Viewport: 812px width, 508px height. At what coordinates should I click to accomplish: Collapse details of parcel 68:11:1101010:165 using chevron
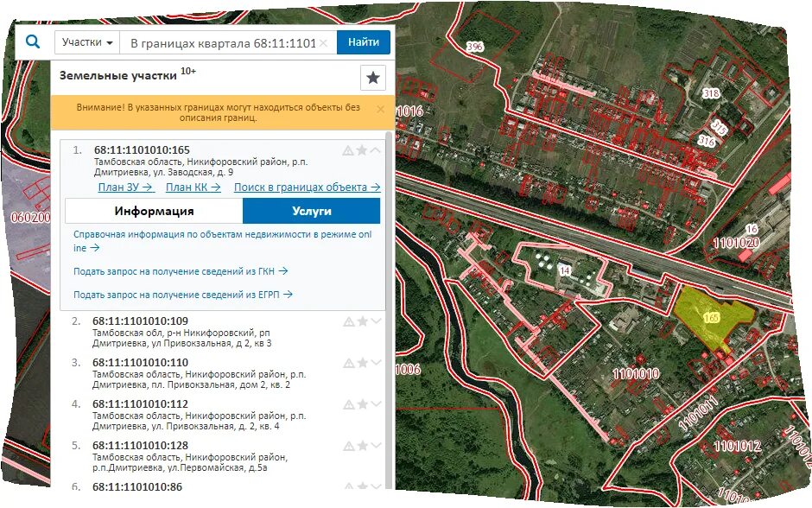tap(373, 149)
